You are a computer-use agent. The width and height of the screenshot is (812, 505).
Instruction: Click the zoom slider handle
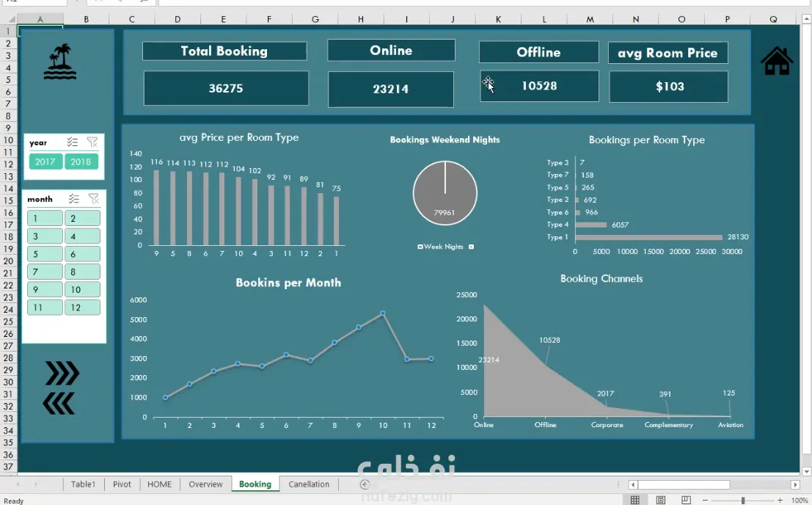[742, 501]
